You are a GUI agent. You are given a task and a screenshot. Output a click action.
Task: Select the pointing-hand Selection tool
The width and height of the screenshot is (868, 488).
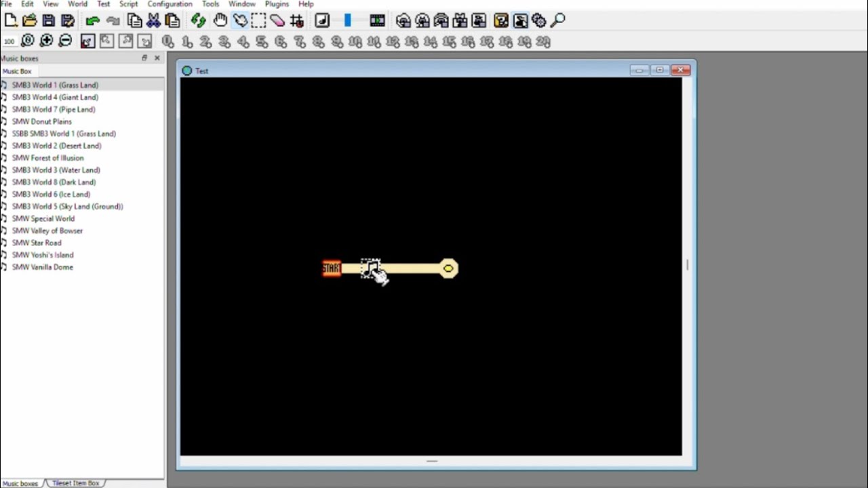(x=239, y=20)
